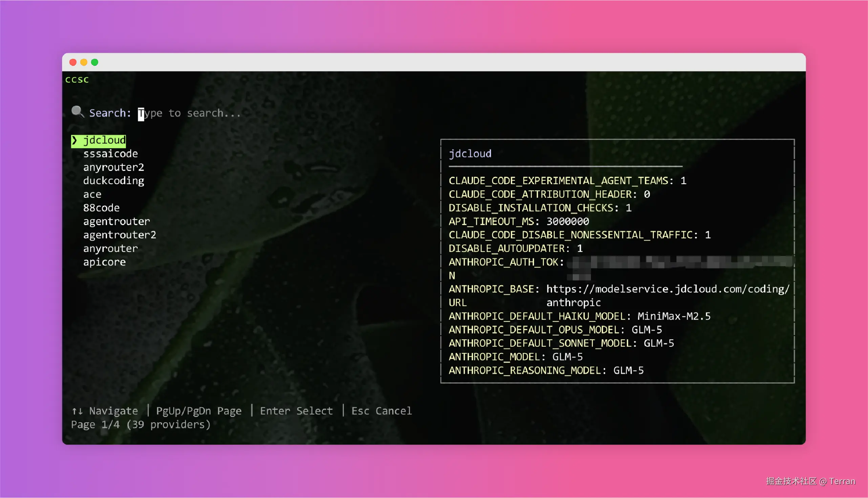Click the magnifying glass search icon
Viewport: 868px width, 498px height.
click(x=77, y=112)
